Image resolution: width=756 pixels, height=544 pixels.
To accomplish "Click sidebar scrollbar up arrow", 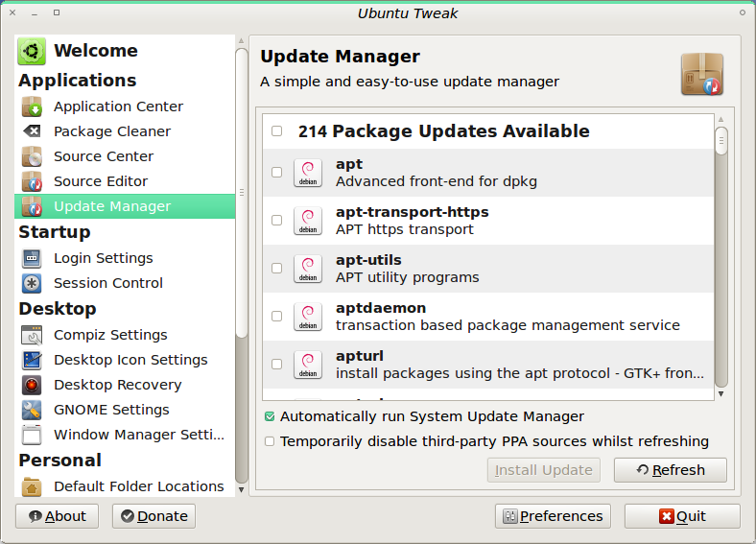I will coord(242,41).
